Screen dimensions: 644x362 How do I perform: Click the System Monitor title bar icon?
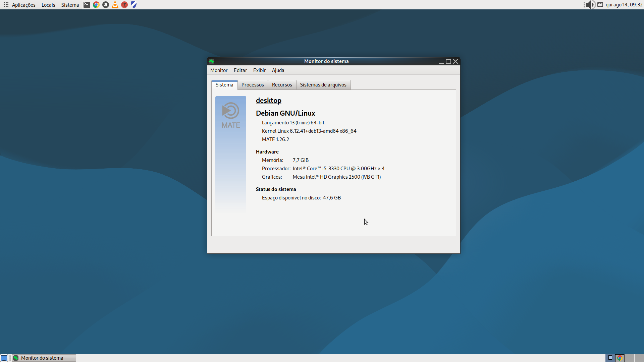[212, 61]
